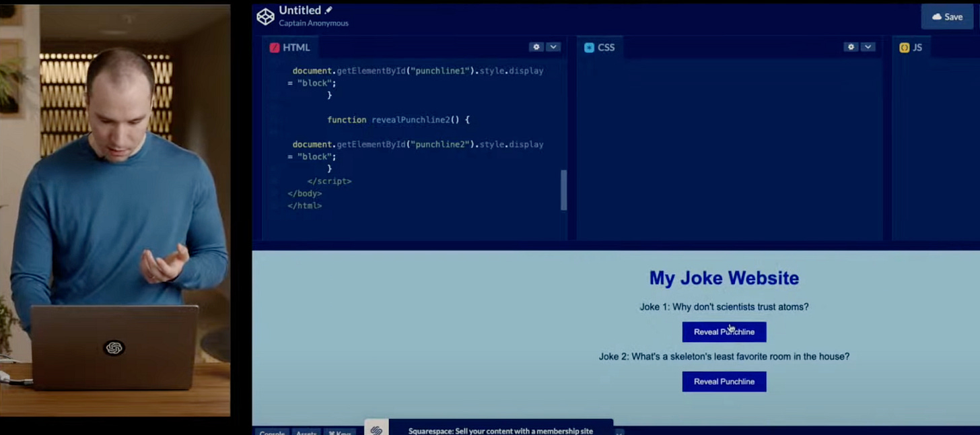
Task: Select the JS editor tab
Action: pyautogui.click(x=911, y=47)
